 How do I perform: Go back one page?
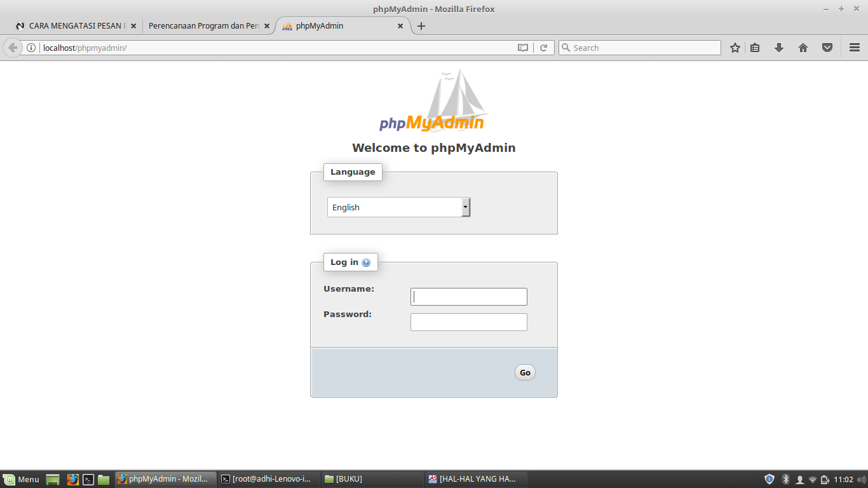[x=13, y=48]
